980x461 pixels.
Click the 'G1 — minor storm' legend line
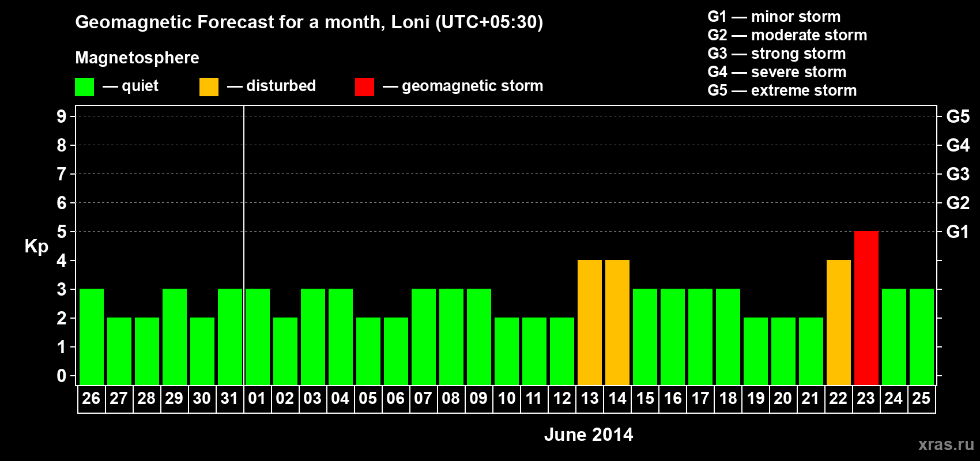point(774,17)
